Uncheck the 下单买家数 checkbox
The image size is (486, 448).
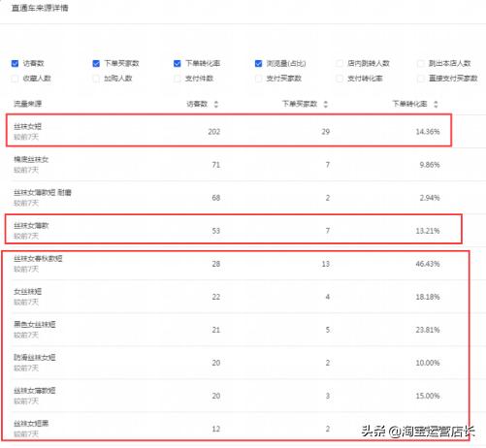click(96, 63)
